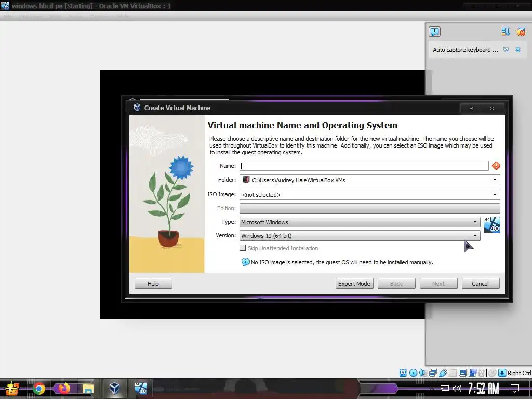This screenshot has width=532, height=399.
Task: Click the taskbar clock showing 7:52 AM
Action: 484,389
